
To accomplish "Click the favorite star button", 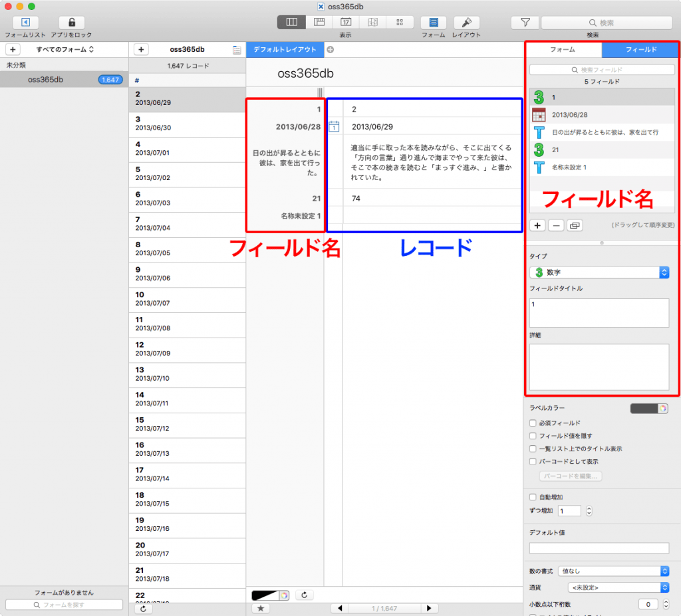I will coord(261,608).
